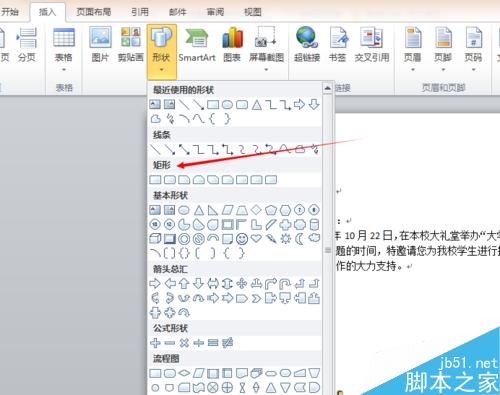Choose the lightning bolt in 基本形状
The image size is (500, 395).
[x=271, y=239]
